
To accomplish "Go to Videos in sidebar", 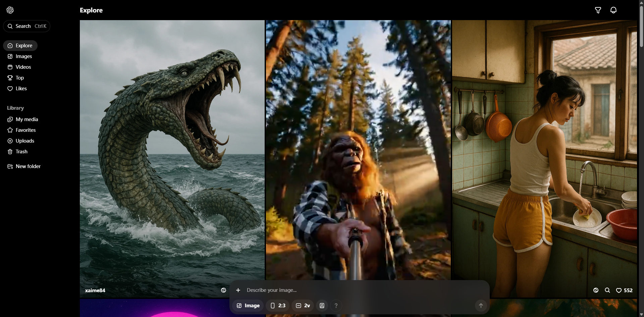I will (x=23, y=67).
